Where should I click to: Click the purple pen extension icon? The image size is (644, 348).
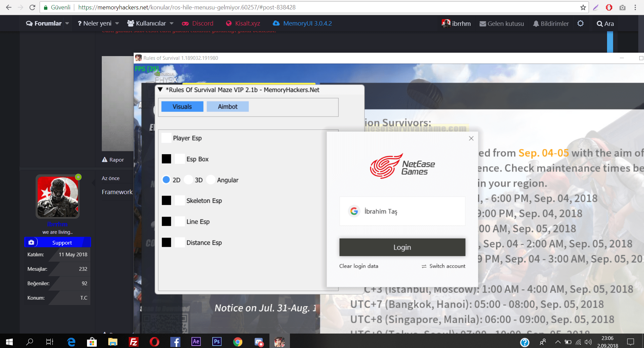click(x=596, y=7)
